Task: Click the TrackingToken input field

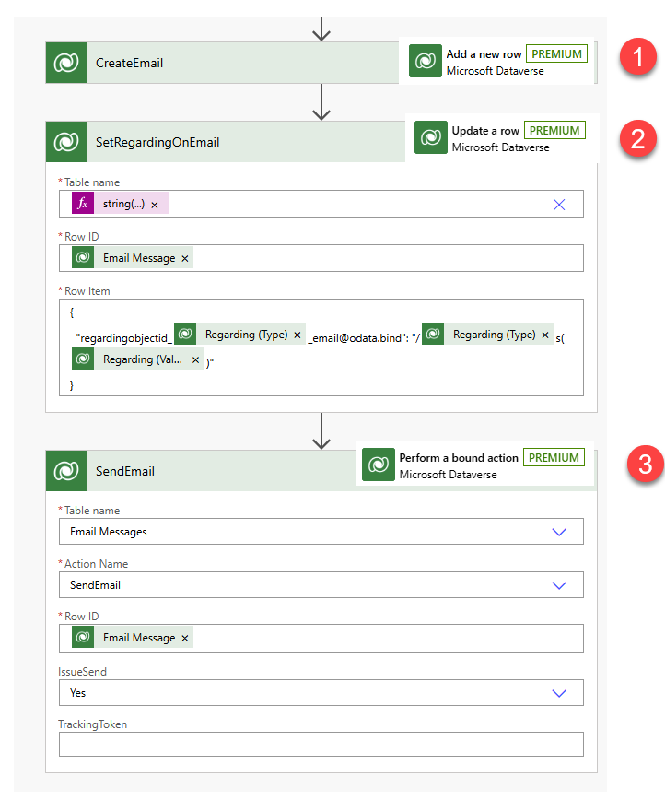Action: click(321, 744)
